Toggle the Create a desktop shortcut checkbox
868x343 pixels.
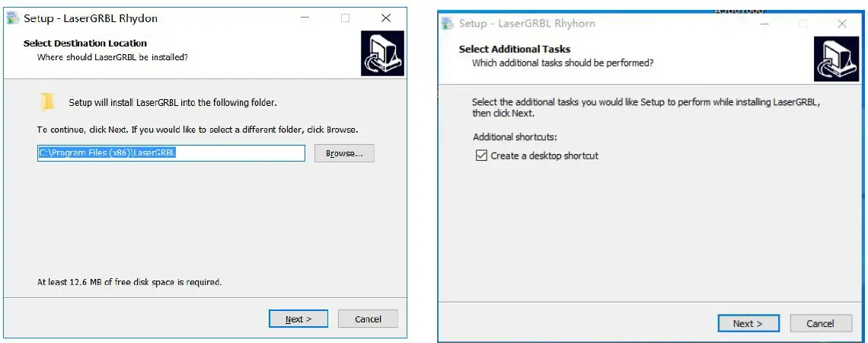click(481, 155)
